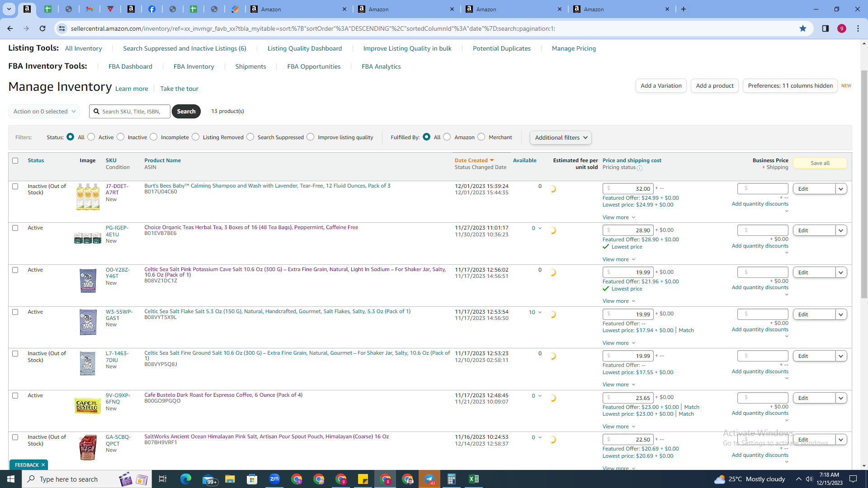Open Calculator from the taskbar
Image resolution: width=868 pixels, height=488 pixels.
[452, 479]
